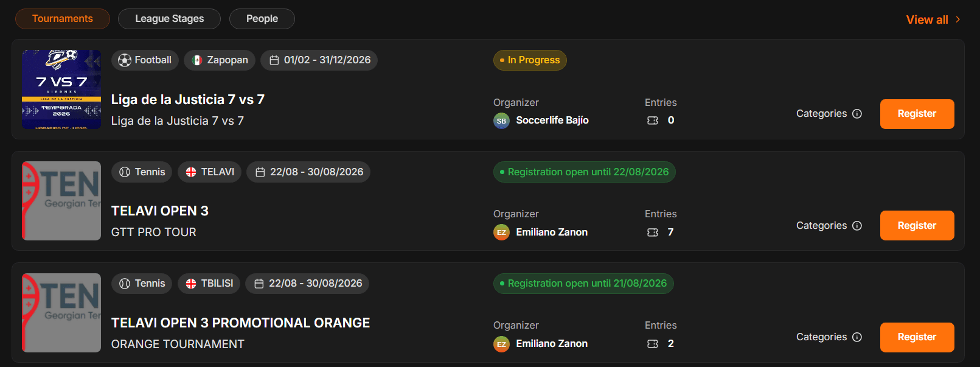
Task: Click the Georgia flag icon beside TBILISI
Action: coord(191,284)
